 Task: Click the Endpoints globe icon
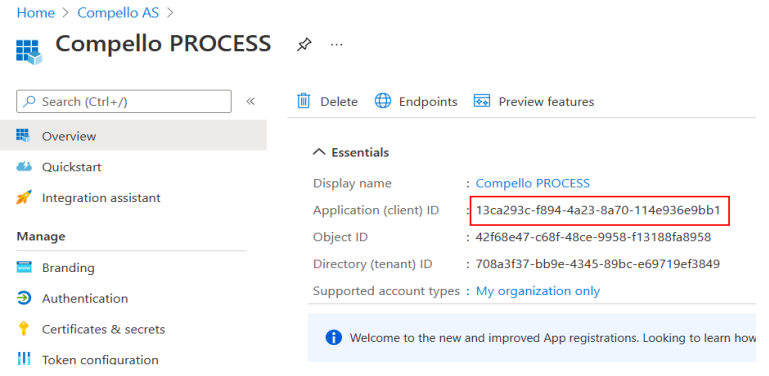pos(383,101)
